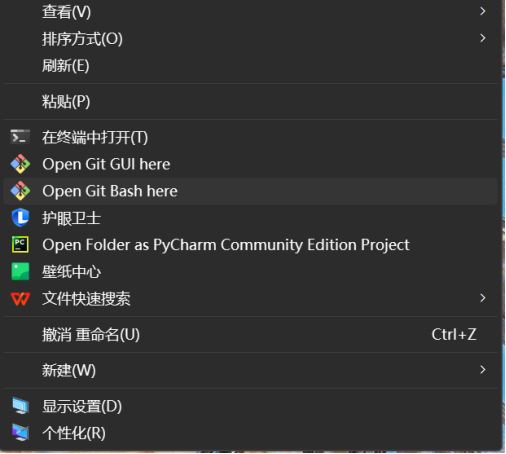Choose 粘贴(P) from the context menu
Viewport: 506px width, 454px height.
click(x=251, y=102)
